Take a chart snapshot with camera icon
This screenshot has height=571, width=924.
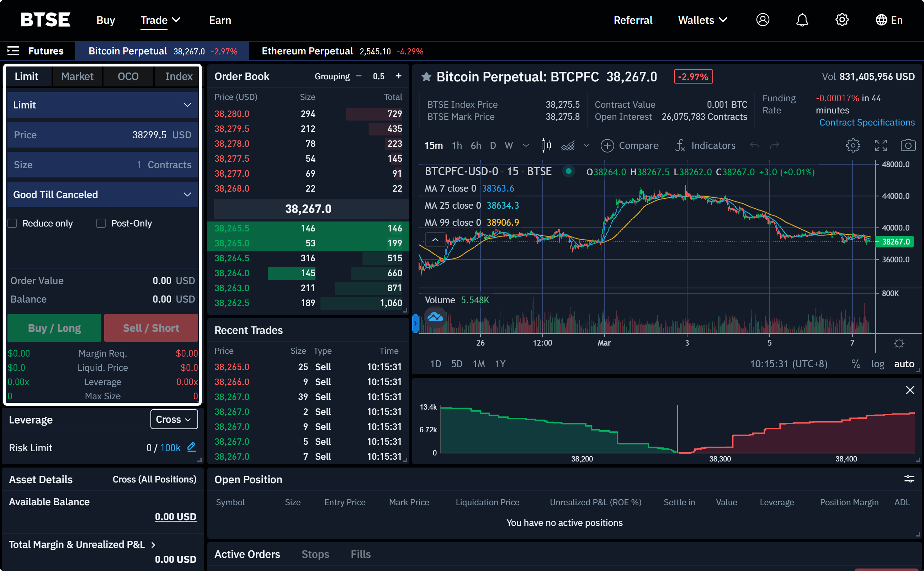[908, 145]
